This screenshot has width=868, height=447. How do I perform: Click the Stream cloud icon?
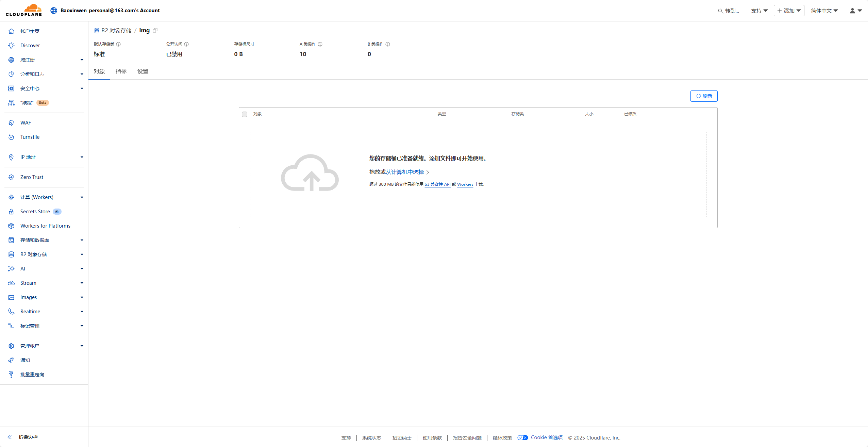pyautogui.click(x=11, y=283)
